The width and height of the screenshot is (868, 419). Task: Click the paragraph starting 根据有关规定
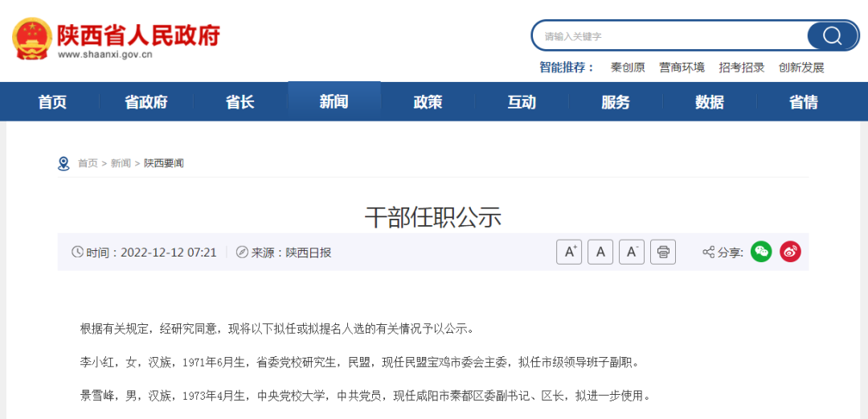pyautogui.click(x=277, y=329)
